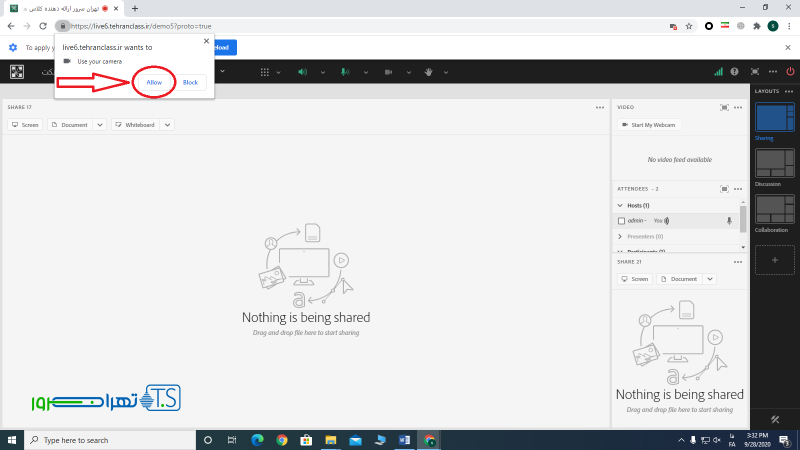Toggle the speaker icon in meeting toolbar
Image resolution: width=800 pixels, height=450 pixels.
301,72
